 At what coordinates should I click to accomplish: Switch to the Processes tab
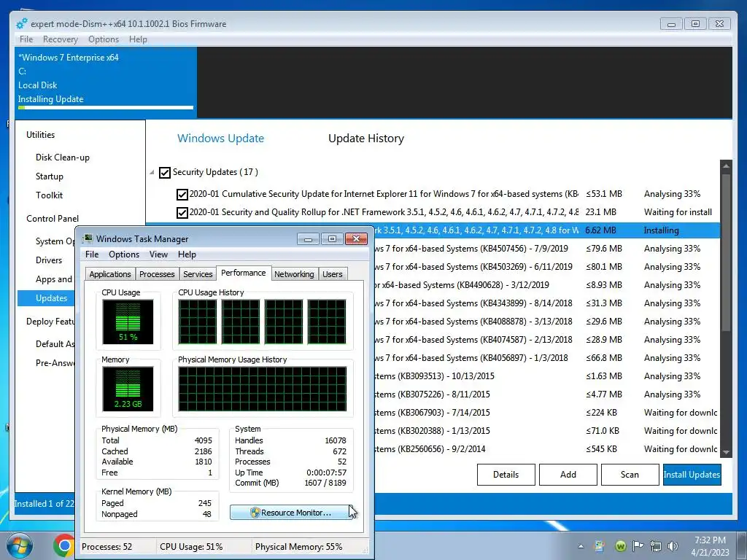[157, 274]
